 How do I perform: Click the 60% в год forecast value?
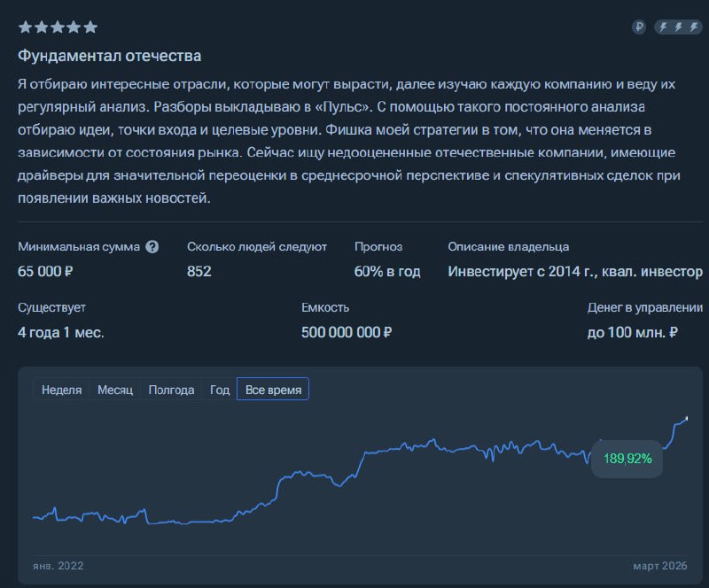point(387,271)
